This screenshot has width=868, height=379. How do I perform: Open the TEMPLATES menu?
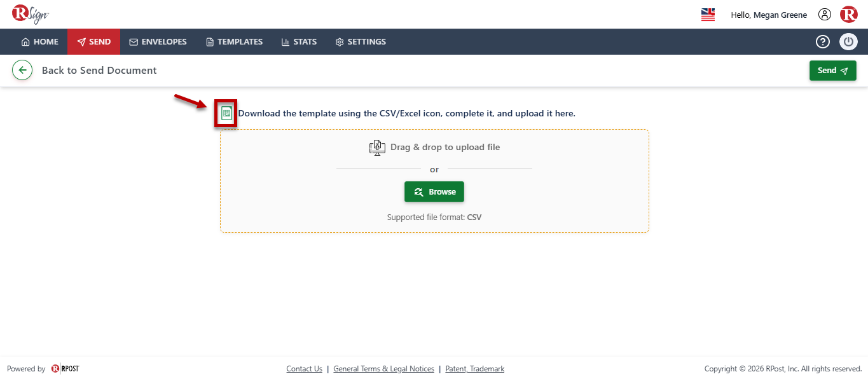click(234, 42)
